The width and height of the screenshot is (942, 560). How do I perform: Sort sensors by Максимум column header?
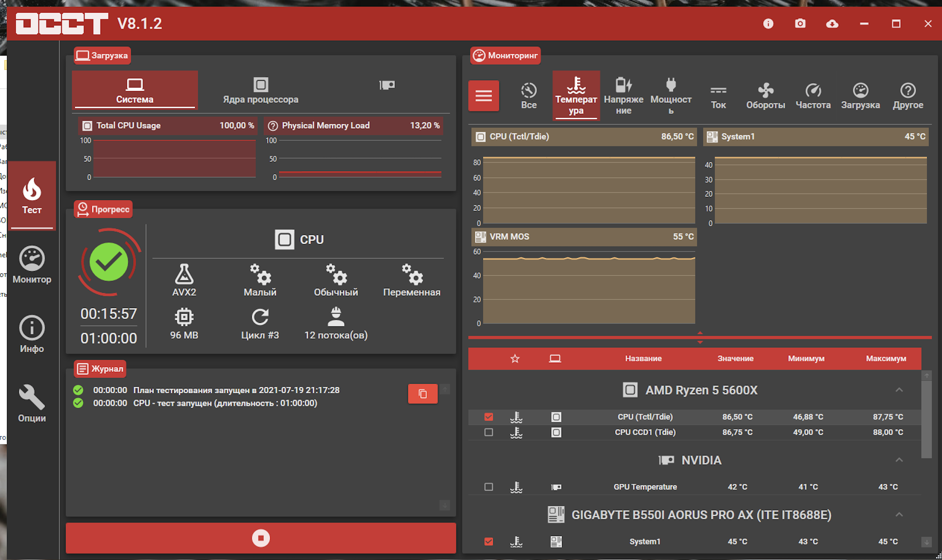point(886,359)
